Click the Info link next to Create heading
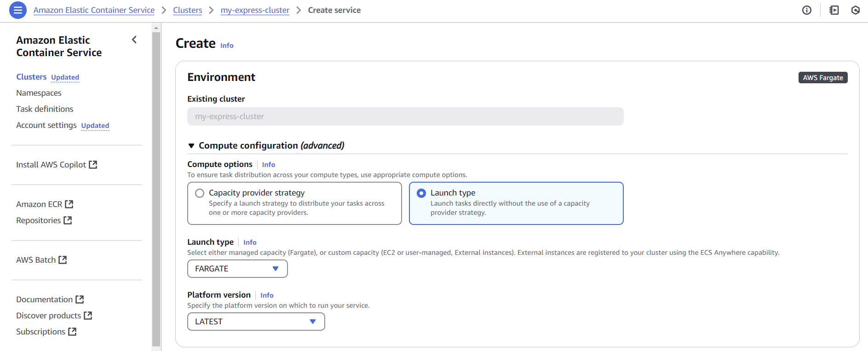This screenshot has height=351, width=868. pos(227,46)
